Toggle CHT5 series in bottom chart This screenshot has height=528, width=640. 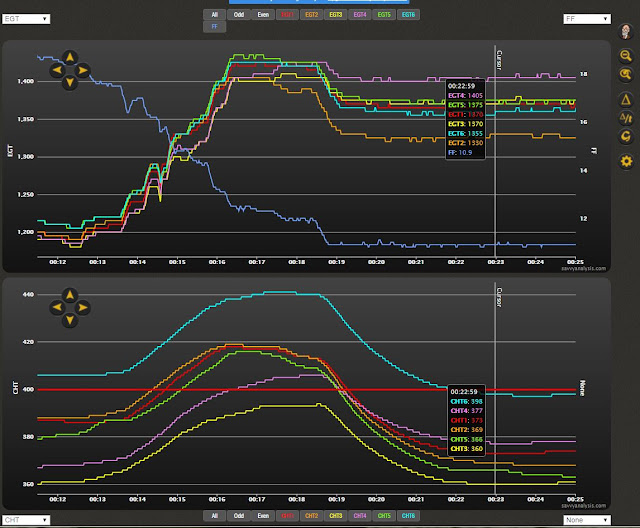tap(384, 516)
